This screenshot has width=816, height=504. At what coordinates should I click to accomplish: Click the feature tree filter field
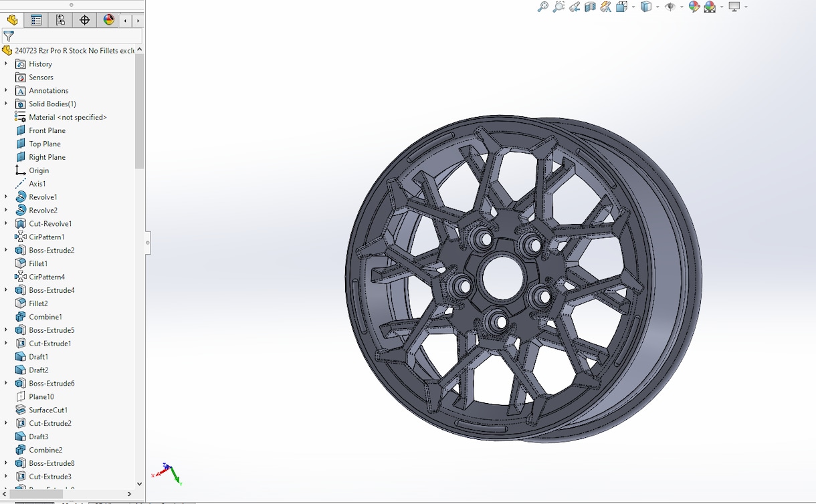point(72,36)
